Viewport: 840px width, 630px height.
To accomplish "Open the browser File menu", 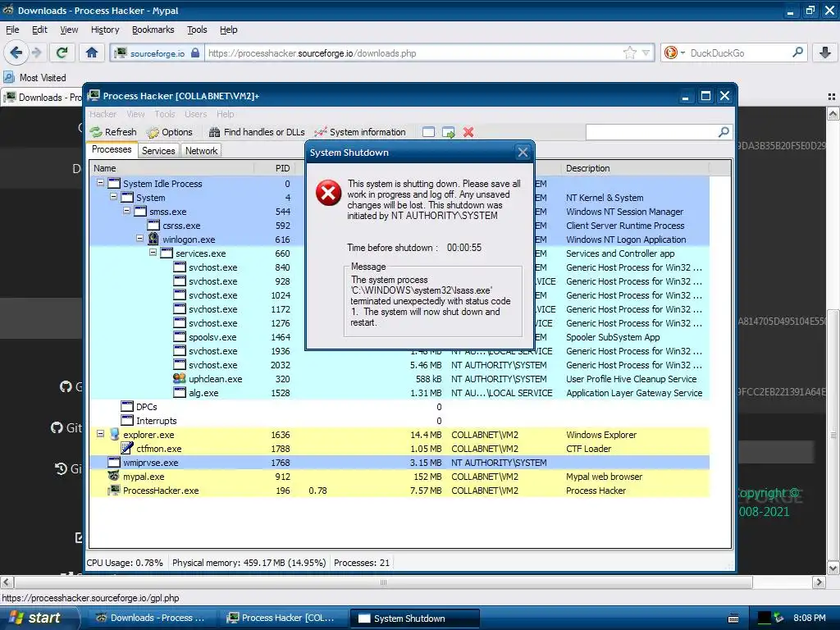I will pos(12,30).
